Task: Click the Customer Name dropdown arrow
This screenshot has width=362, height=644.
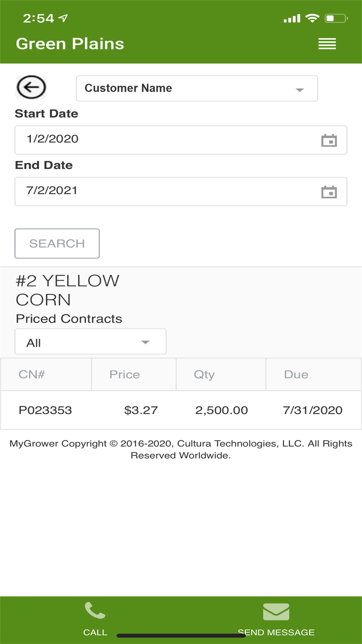Action: pyautogui.click(x=299, y=89)
